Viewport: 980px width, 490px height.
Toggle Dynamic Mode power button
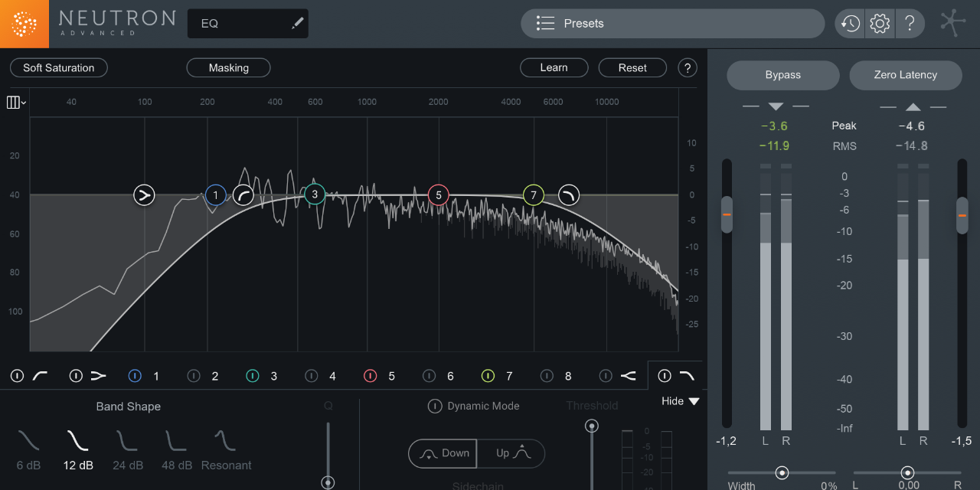click(435, 406)
